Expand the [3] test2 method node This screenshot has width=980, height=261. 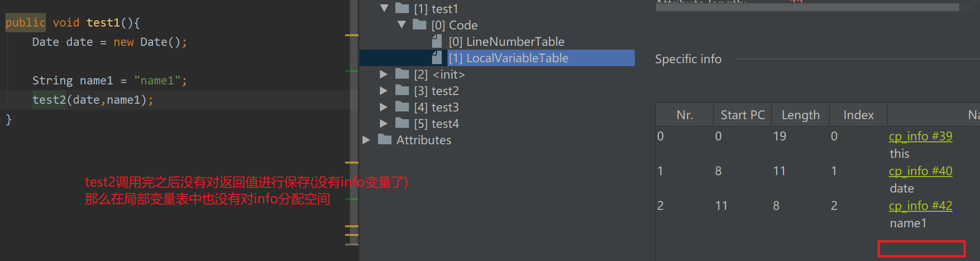click(384, 91)
